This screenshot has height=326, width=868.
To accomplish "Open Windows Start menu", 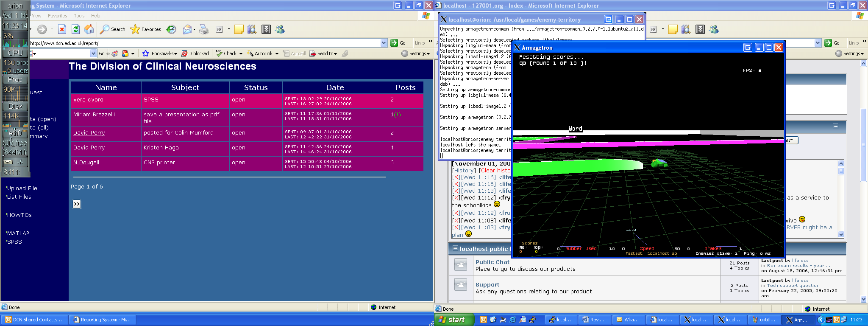I will point(453,320).
